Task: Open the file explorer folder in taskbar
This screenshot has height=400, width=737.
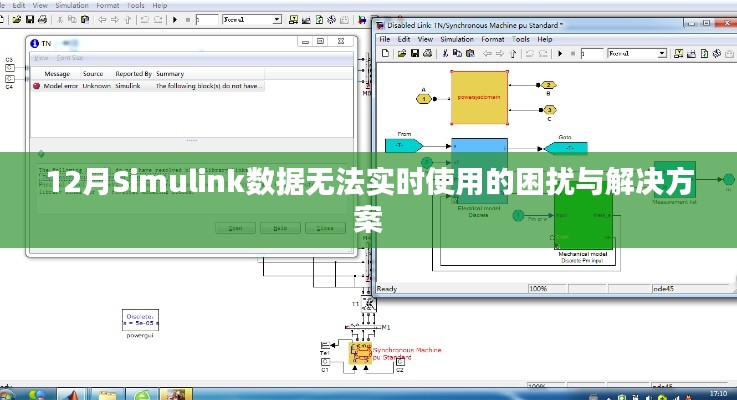Action: [107, 394]
